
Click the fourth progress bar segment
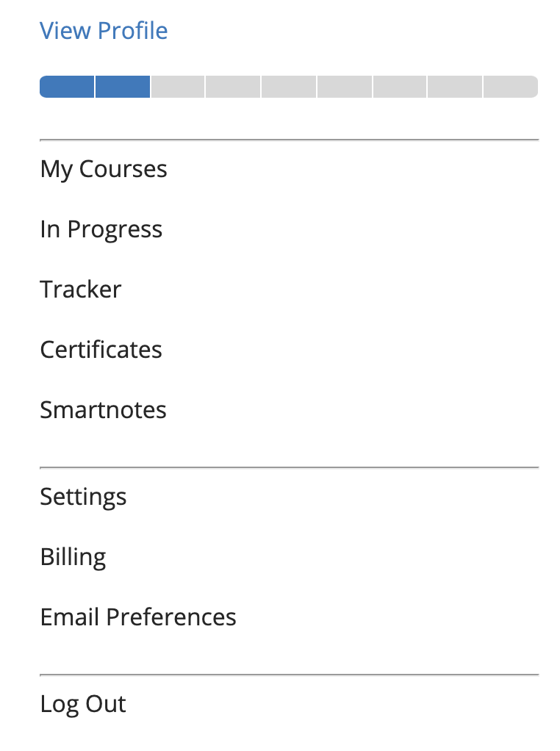click(233, 87)
